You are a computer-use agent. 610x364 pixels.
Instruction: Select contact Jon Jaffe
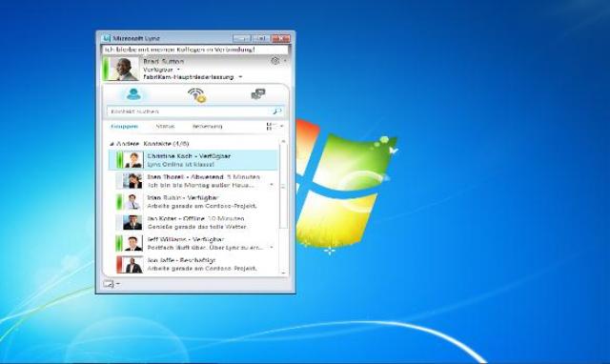pos(193,264)
